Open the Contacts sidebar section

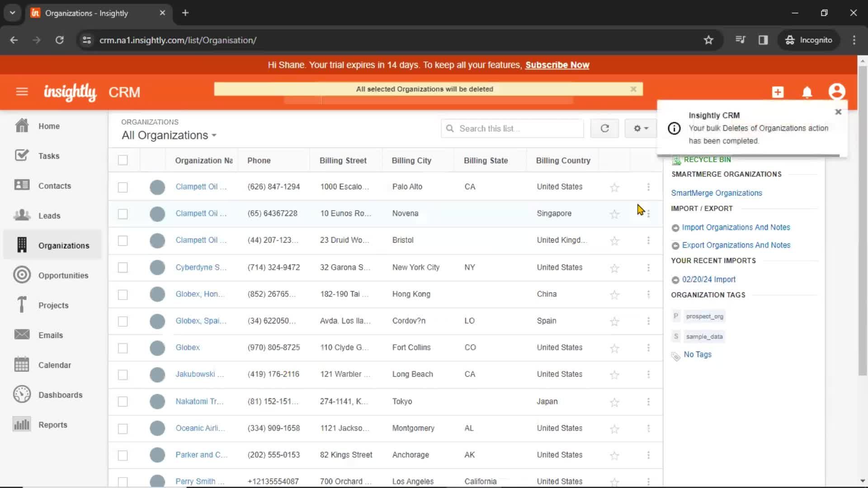coord(54,185)
